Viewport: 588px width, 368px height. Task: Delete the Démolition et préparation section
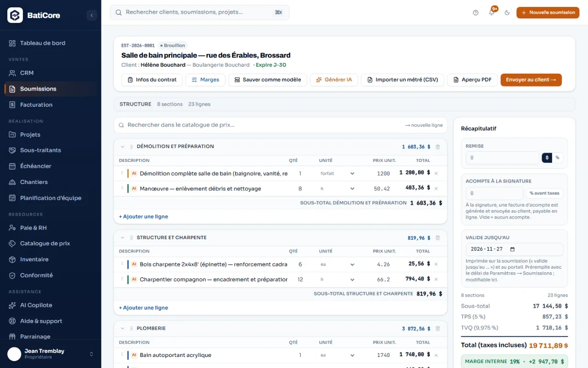[437, 147]
